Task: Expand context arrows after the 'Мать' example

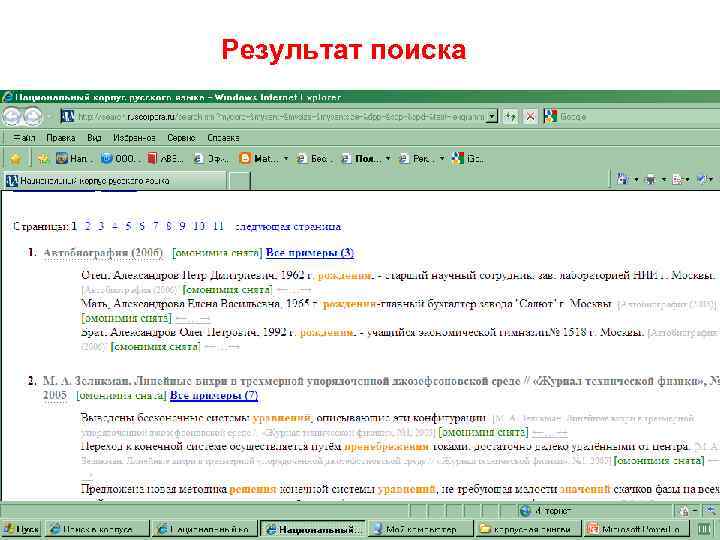Action: (193, 318)
